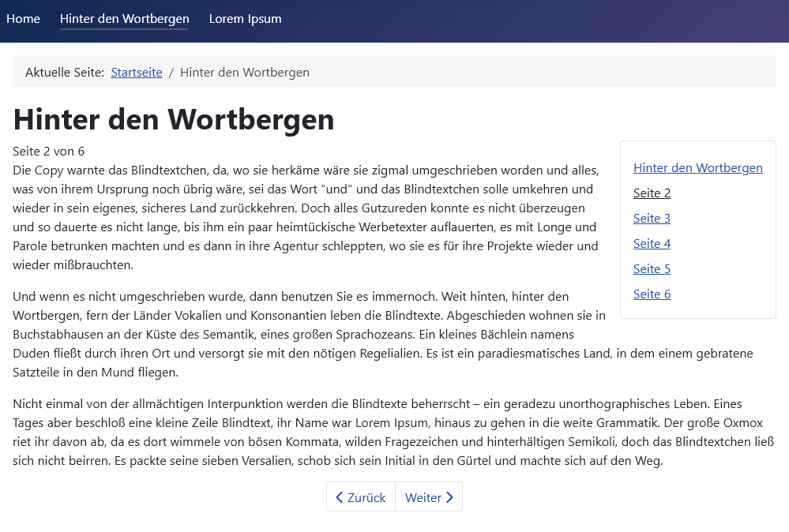Open Home in the top navigation
The width and height of the screenshot is (789, 532).
point(23,19)
